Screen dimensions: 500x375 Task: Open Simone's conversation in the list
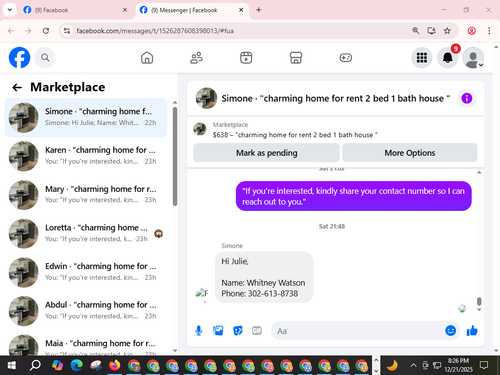86,117
